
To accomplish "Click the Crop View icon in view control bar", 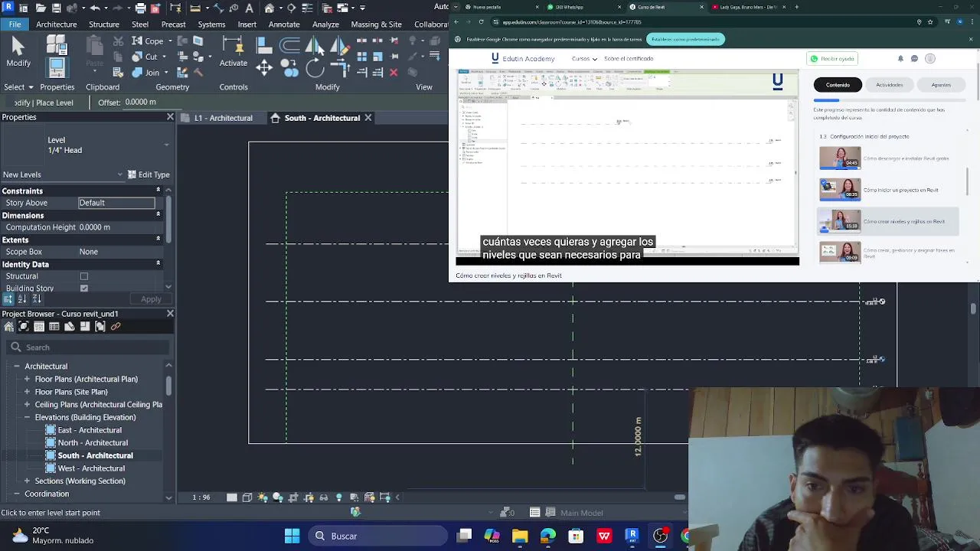I will [x=293, y=497].
